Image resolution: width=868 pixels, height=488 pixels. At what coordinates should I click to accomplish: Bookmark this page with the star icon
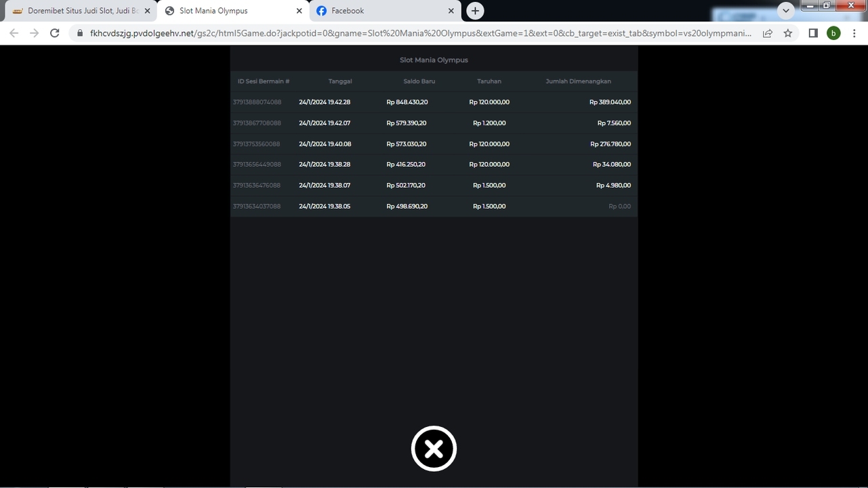pyautogui.click(x=787, y=33)
